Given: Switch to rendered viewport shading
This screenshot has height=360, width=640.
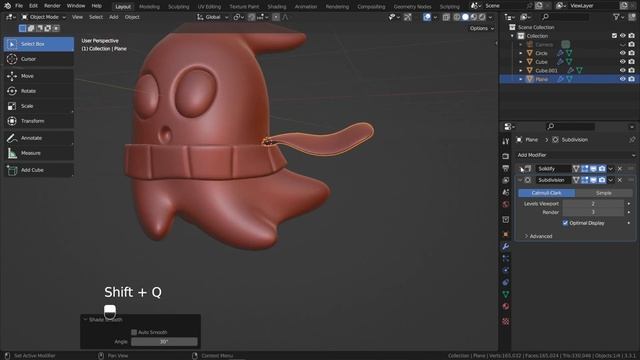Looking at the screenshot, I should pyautogui.click(x=482, y=17).
